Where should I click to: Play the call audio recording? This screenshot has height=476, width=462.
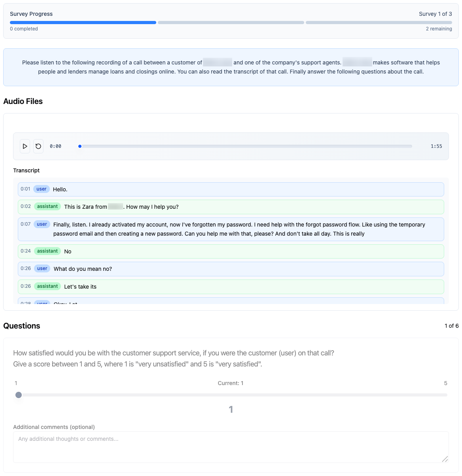pyautogui.click(x=25, y=146)
